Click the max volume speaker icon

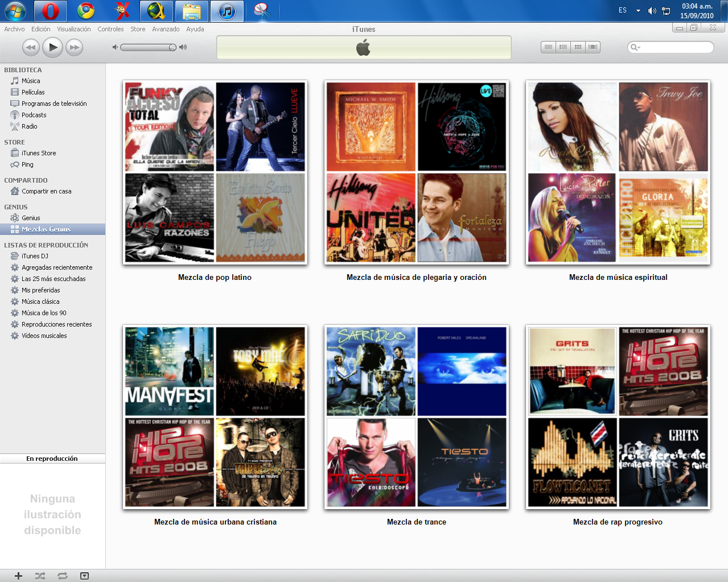pos(183,47)
